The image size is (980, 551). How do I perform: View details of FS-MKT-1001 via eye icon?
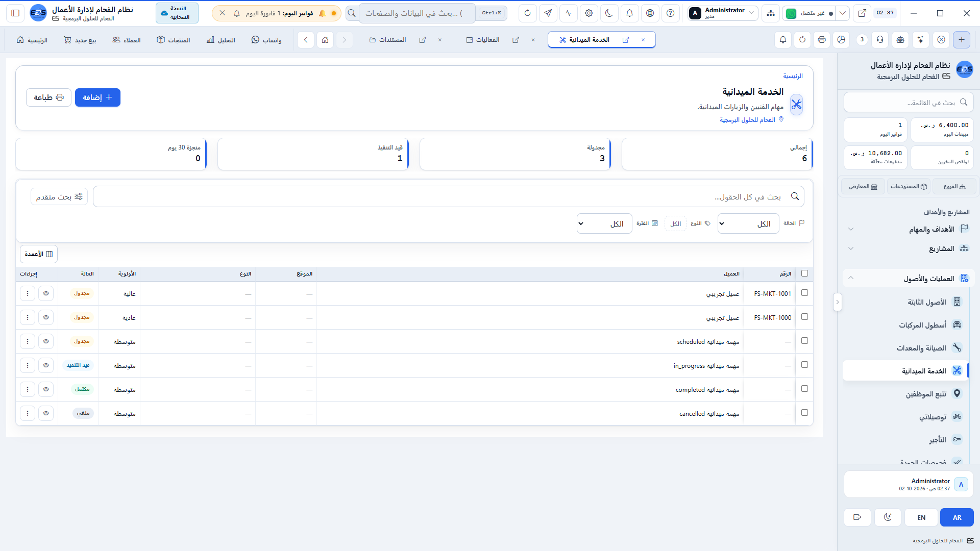click(46, 293)
